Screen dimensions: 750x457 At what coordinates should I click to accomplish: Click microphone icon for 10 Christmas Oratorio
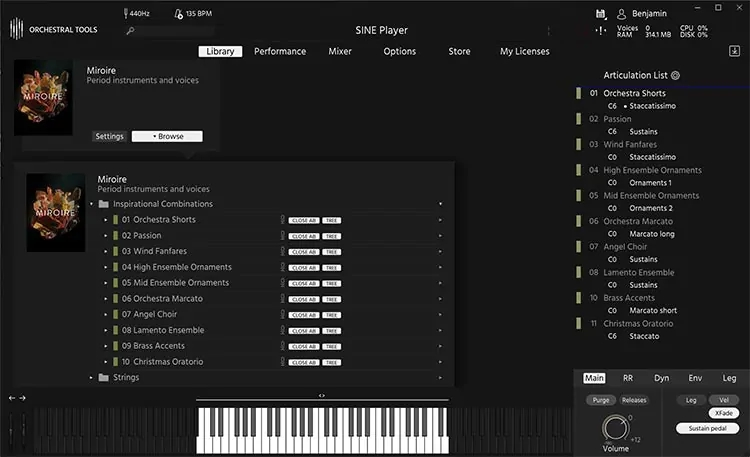(x=283, y=362)
